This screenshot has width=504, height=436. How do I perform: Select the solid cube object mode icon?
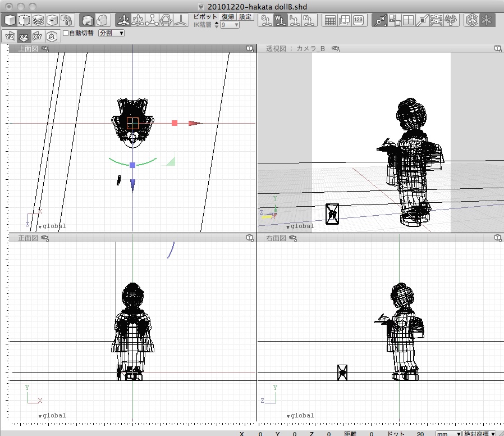pyautogui.click(x=10, y=20)
